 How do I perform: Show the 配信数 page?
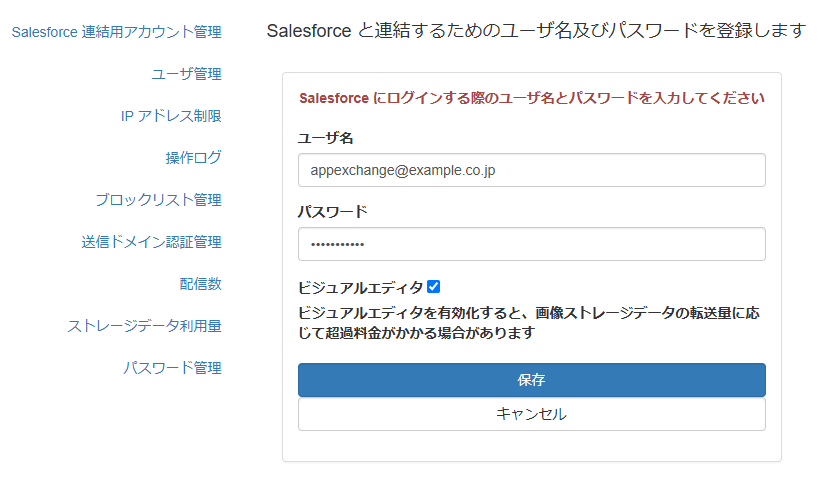point(200,284)
